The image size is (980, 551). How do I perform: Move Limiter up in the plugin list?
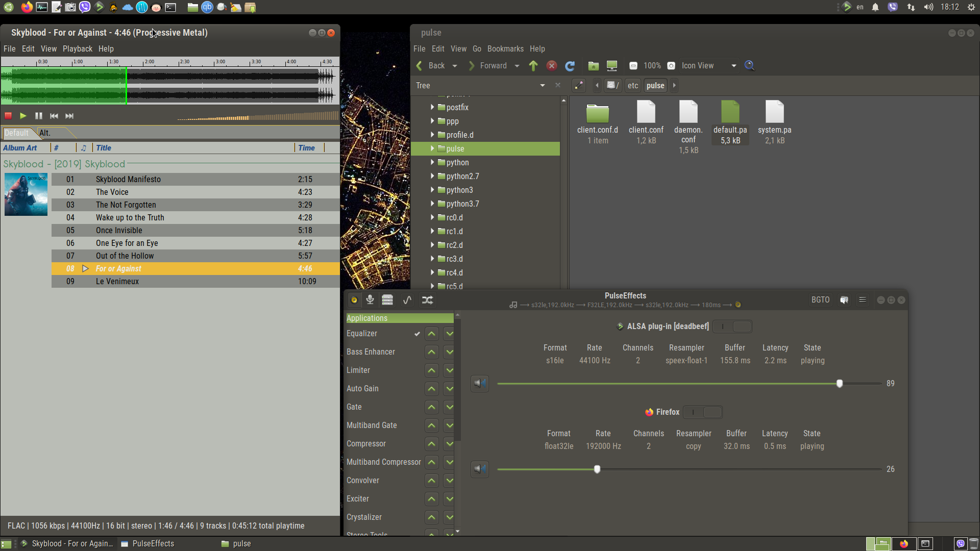coord(432,370)
